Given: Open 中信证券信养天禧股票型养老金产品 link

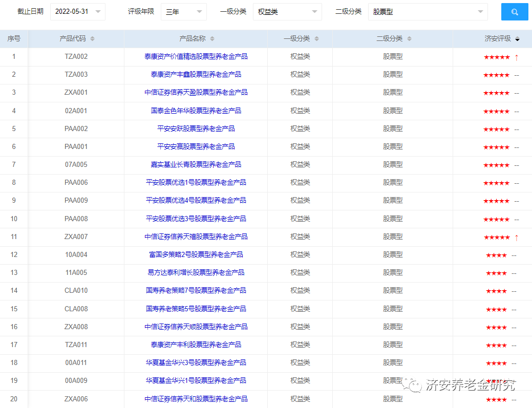Looking at the screenshot, I should [196, 237].
